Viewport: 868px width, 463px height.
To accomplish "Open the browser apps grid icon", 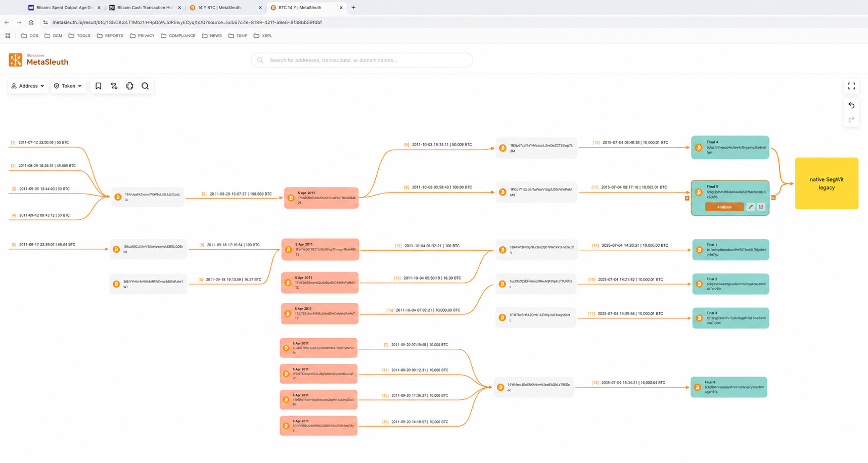I will [8, 36].
